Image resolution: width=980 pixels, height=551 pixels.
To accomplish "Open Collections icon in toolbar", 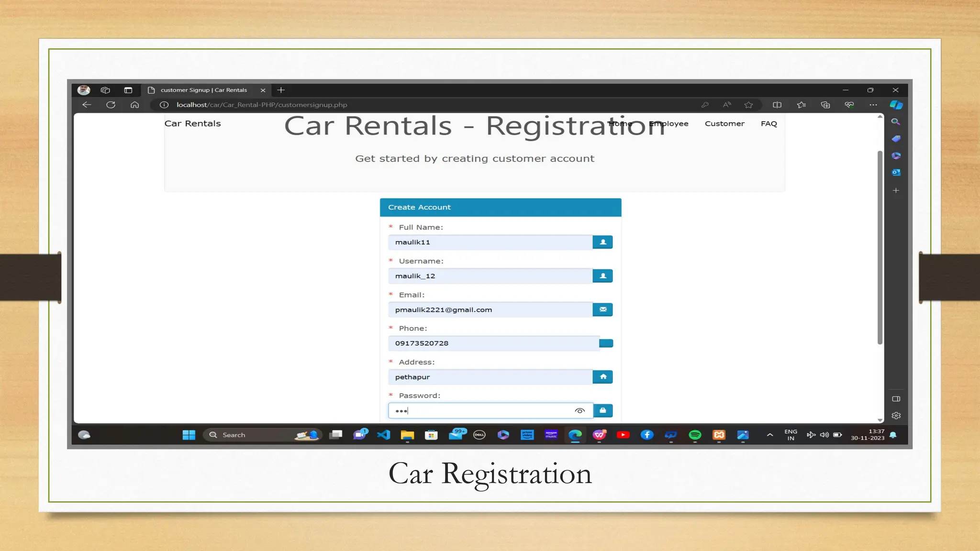I will (x=825, y=105).
